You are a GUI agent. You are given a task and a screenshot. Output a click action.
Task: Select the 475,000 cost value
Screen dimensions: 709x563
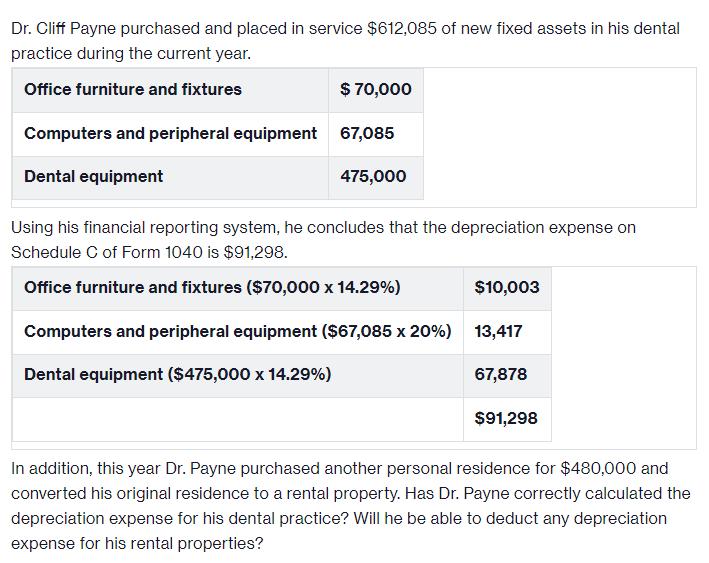pyautogui.click(x=373, y=177)
